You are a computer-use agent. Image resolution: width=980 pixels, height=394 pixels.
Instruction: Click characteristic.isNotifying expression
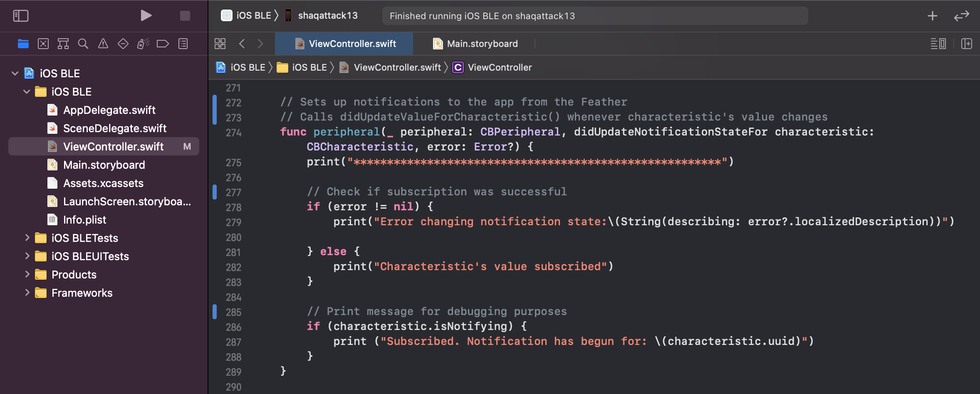420,326
